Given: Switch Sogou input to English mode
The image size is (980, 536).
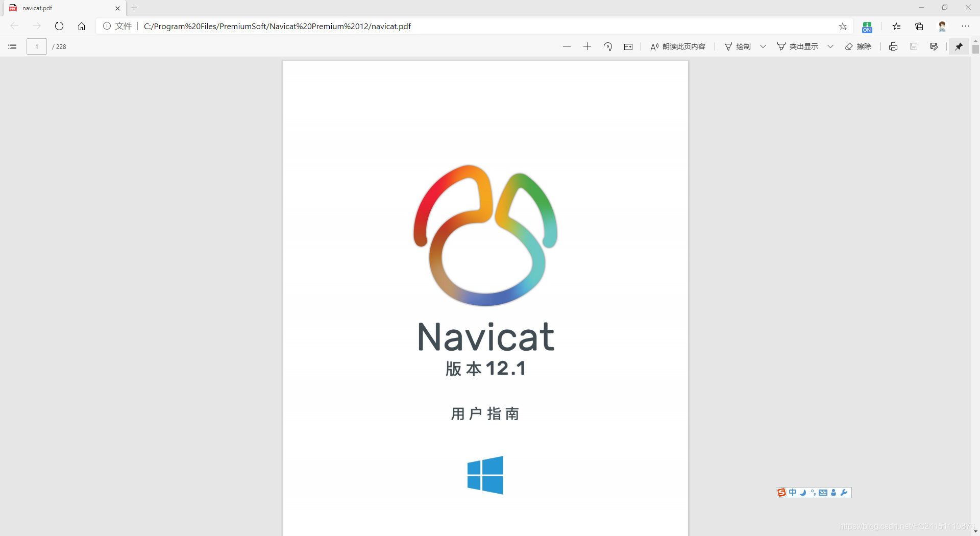Looking at the screenshot, I should pos(793,493).
